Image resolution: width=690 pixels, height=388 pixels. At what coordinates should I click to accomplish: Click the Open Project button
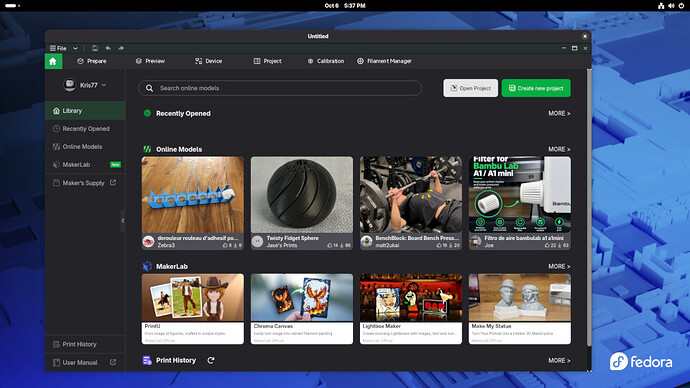coord(470,88)
